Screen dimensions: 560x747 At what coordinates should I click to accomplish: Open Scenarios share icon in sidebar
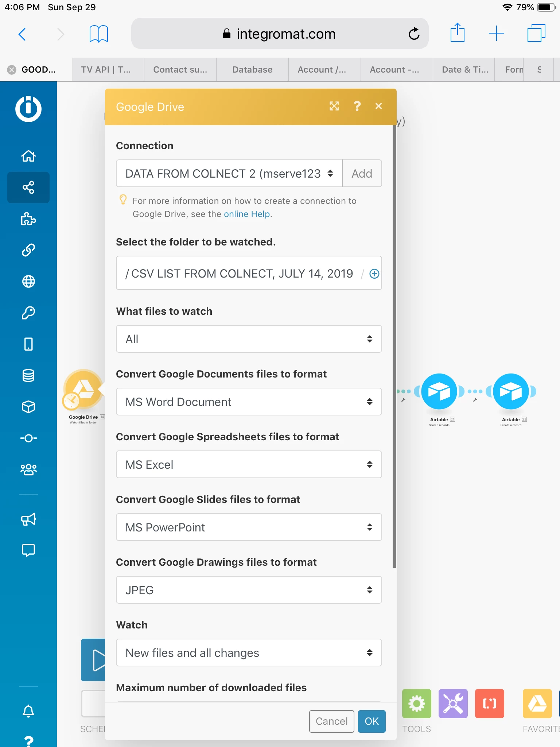pos(28,187)
